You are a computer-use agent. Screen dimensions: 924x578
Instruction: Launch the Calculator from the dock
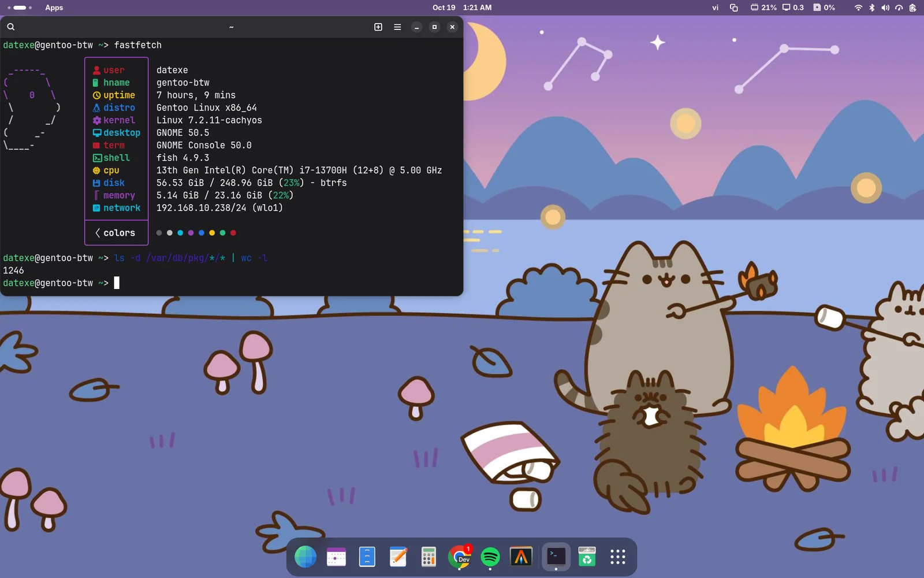[x=429, y=557]
